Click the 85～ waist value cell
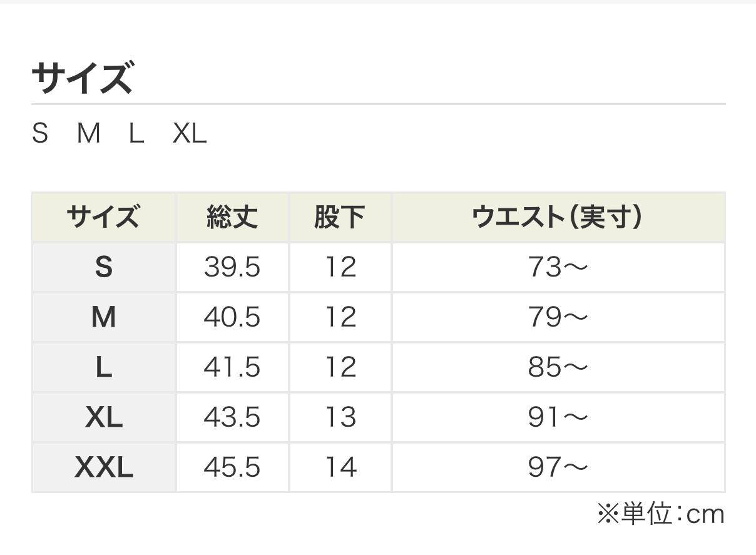The image size is (756, 555). click(558, 367)
